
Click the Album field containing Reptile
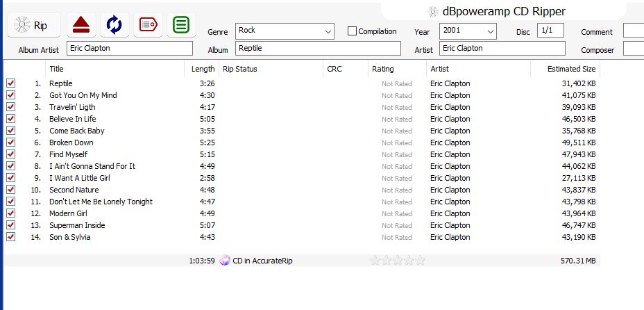pyautogui.click(x=318, y=49)
